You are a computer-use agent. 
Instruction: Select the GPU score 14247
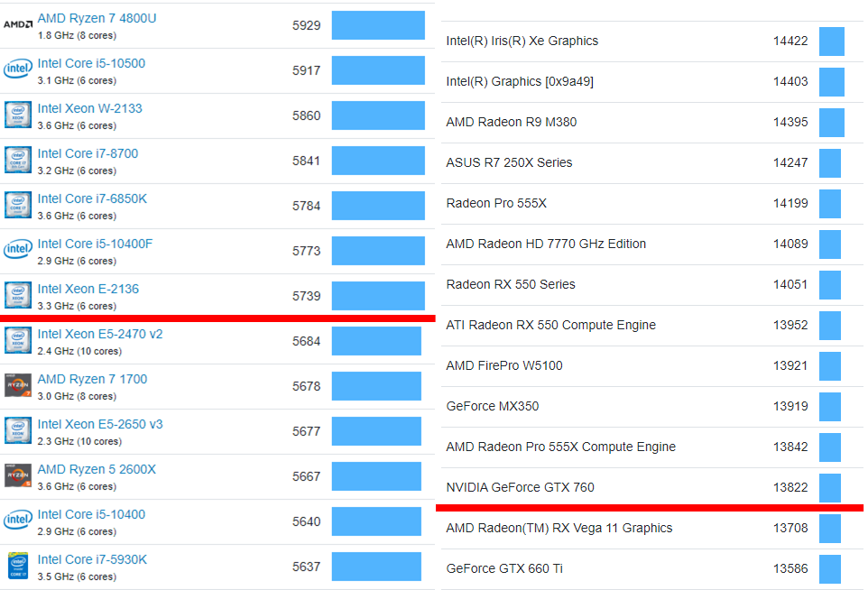(790, 162)
